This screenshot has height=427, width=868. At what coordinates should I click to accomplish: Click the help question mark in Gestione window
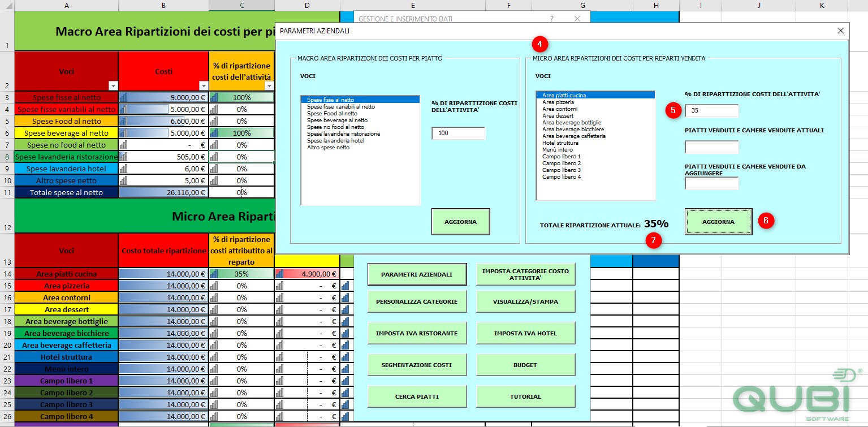(x=552, y=18)
